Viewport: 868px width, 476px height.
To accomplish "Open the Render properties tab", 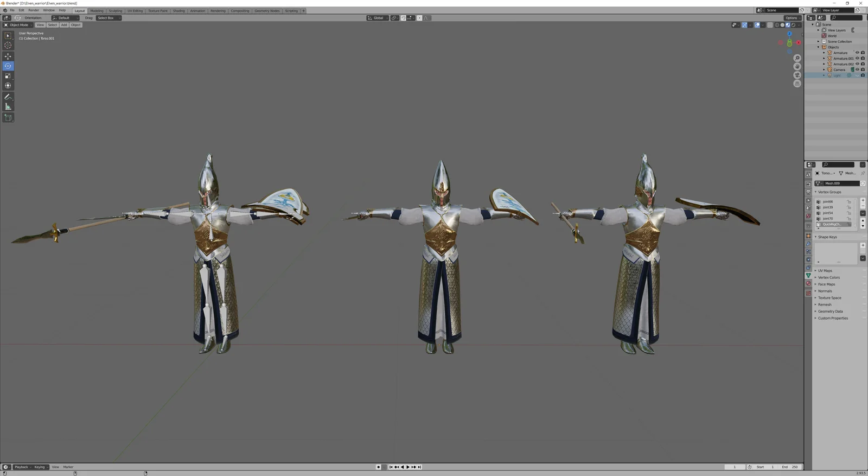I will tap(808, 184).
